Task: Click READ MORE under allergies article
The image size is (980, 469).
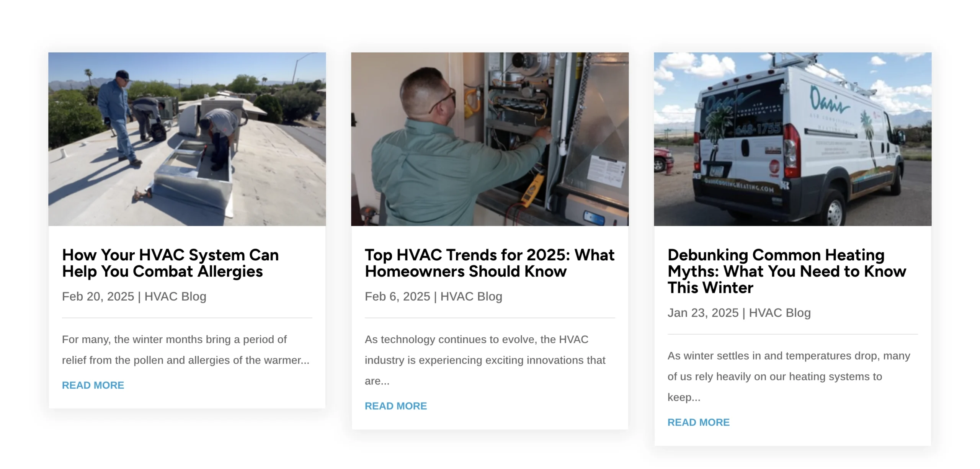Action: [93, 385]
